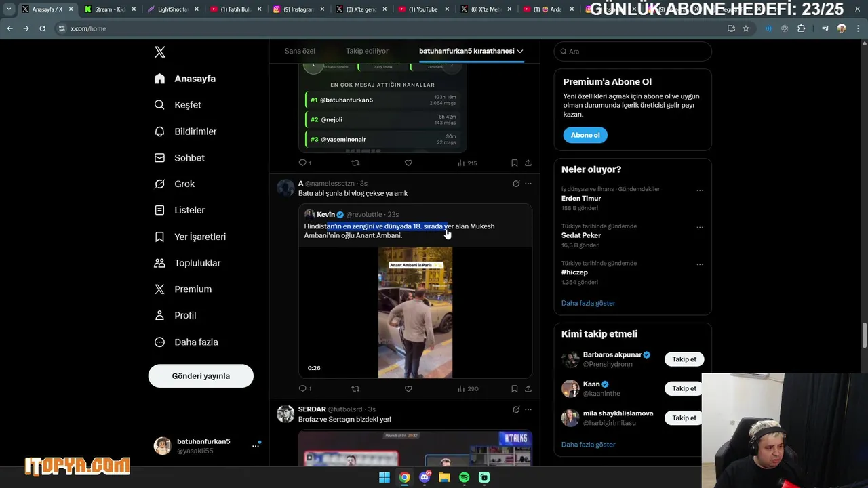Open Grok icon on namelessctzn post
Image resolution: width=868 pixels, height=488 pixels.
pyautogui.click(x=516, y=184)
